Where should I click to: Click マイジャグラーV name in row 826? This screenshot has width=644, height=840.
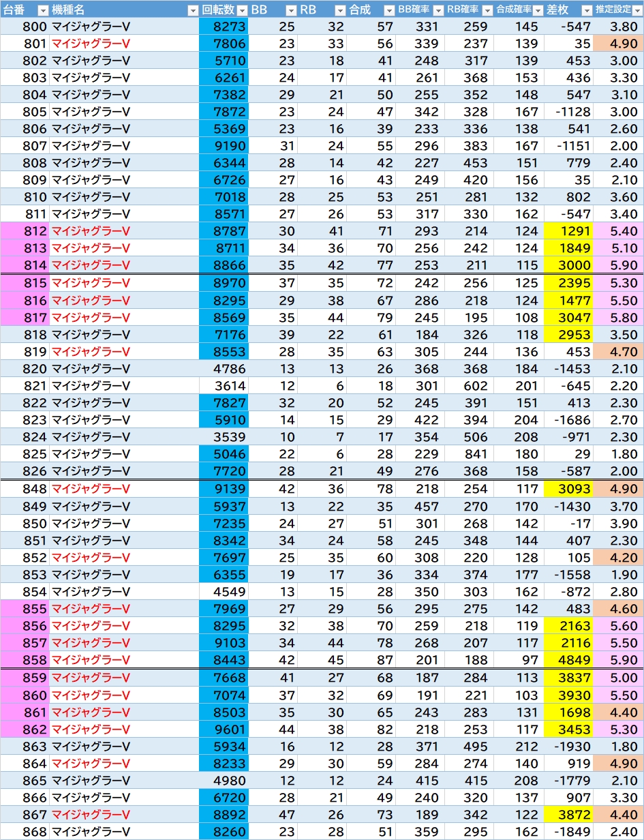pos(91,471)
